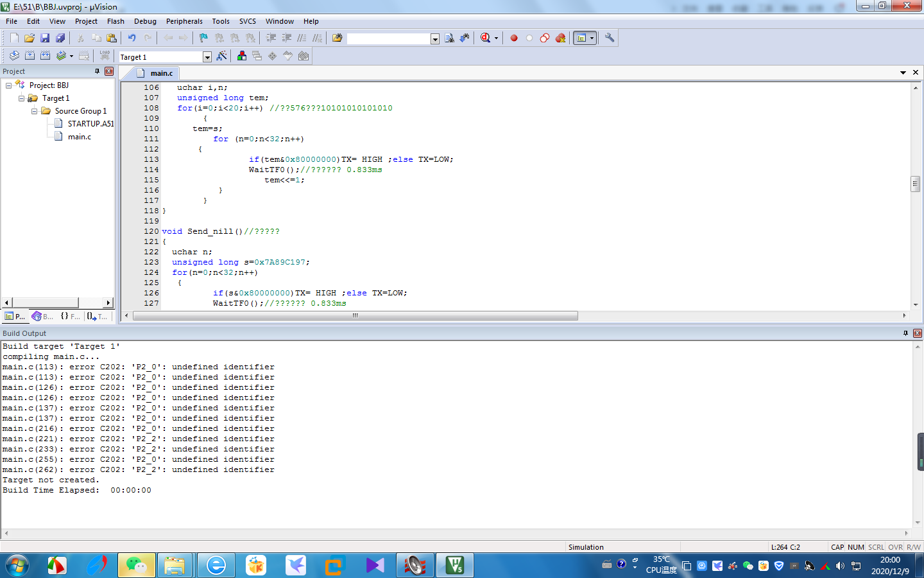
Task: Open debug session dropdown arrow
Action: pos(496,38)
